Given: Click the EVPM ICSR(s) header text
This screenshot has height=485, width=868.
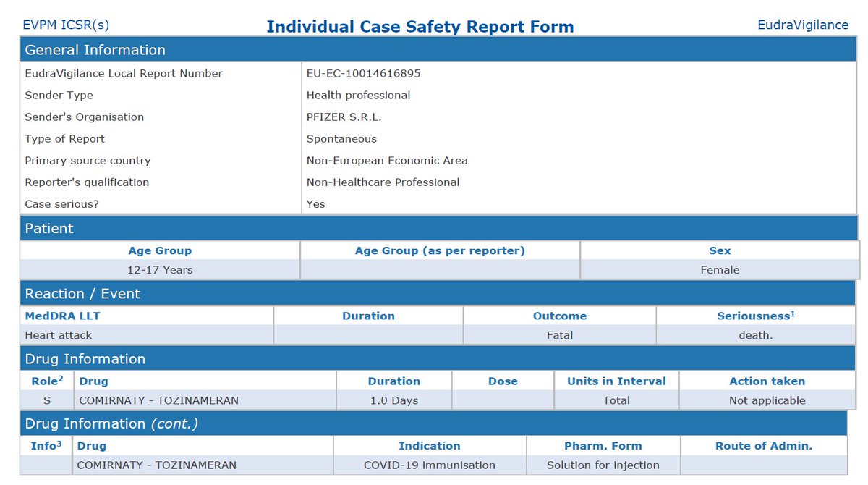Looking at the screenshot, I should coord(66,25).
